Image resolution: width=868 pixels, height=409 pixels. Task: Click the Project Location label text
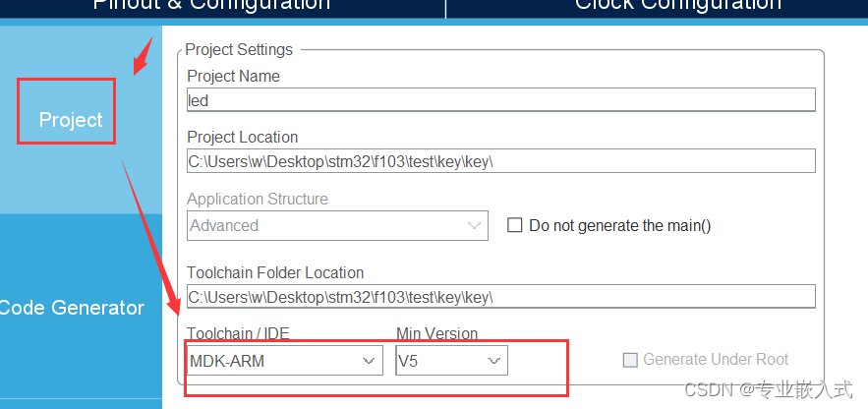click(x=242, y=138)
